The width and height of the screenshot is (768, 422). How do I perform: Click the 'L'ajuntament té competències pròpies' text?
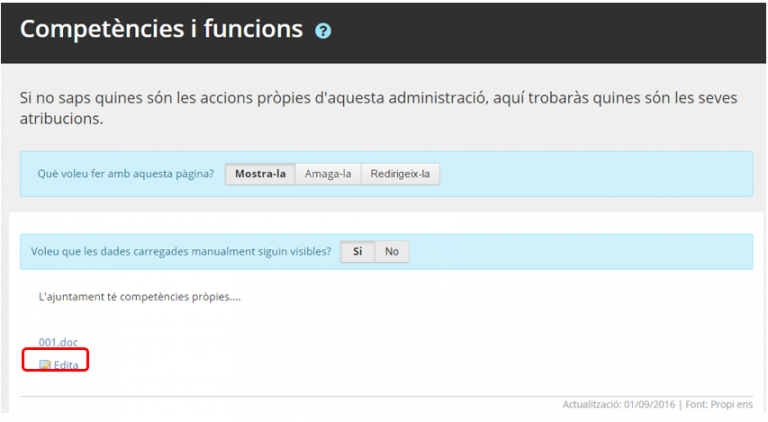click(x=139, y=297)
